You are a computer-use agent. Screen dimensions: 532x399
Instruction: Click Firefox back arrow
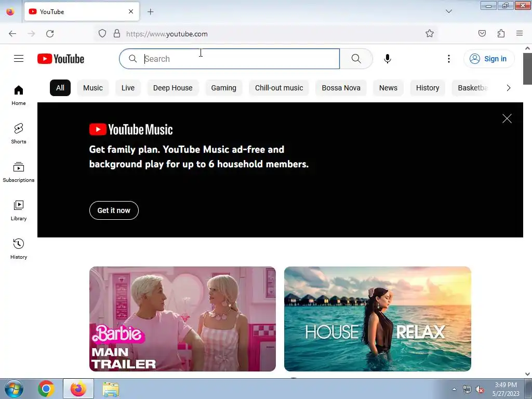pos(12,34)
